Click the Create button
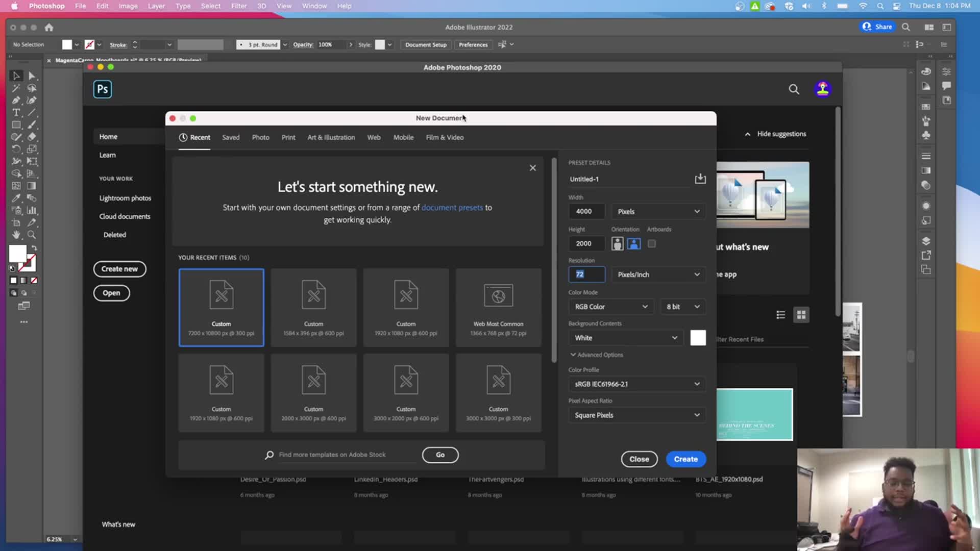 click(x=685, y=459)
